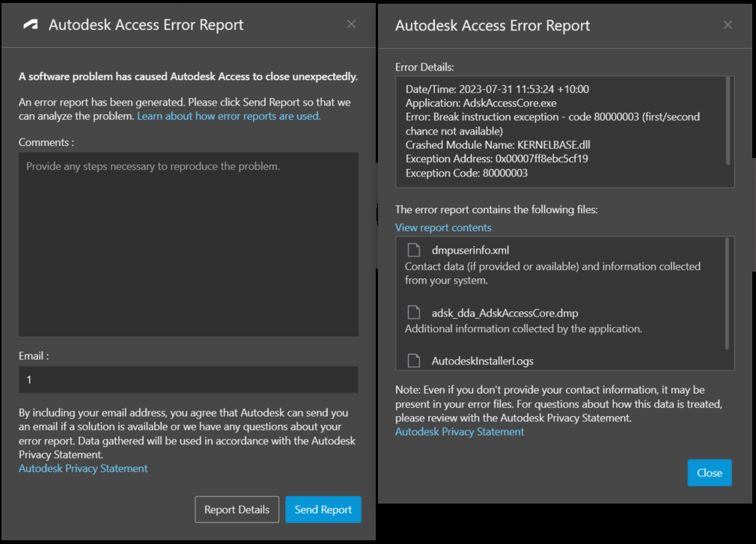Click the View report contents link
The height and width of the screenshot is (544, 756).
pos(443,227)
